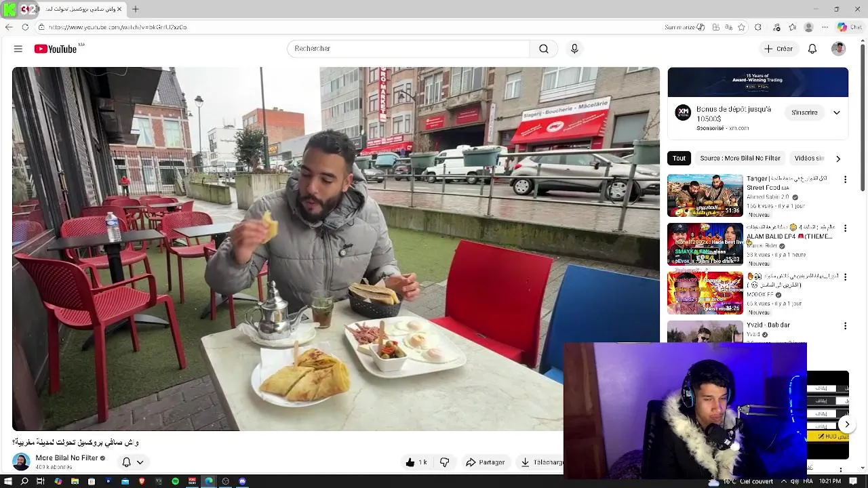Screen dimensions: 868x488
Task: Select the Vidéos similaires chip
Action: pyautogui.click(x=809, y=158)
